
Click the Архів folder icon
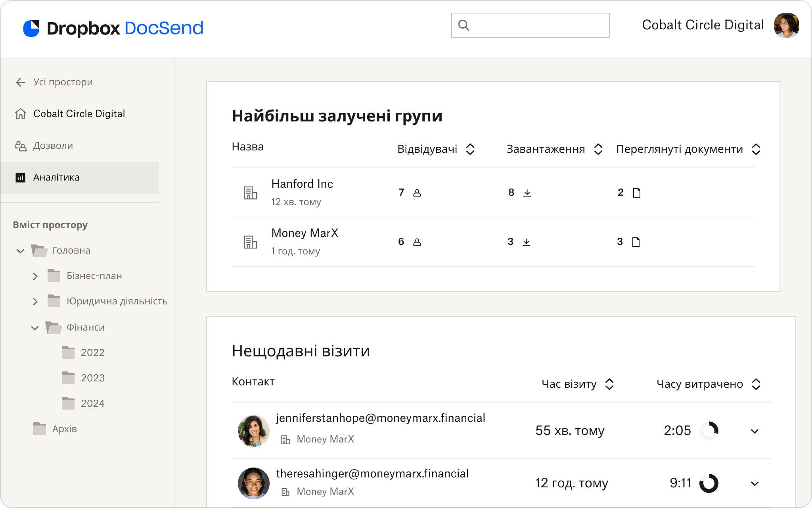click(40, 429)
